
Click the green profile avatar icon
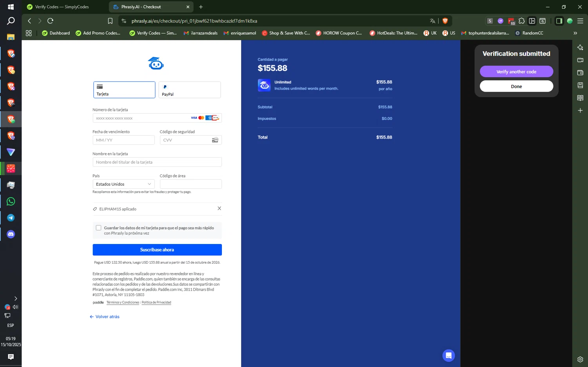click(x=570, y=21)
